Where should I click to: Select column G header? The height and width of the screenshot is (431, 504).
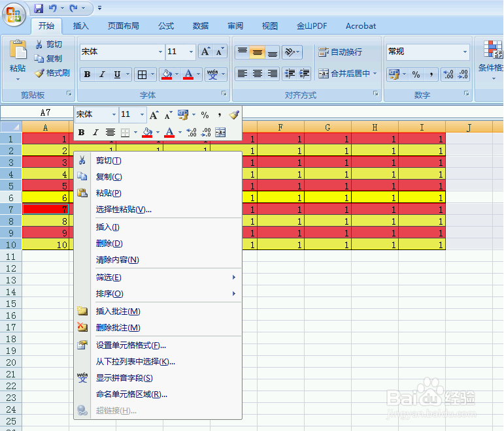328,127
